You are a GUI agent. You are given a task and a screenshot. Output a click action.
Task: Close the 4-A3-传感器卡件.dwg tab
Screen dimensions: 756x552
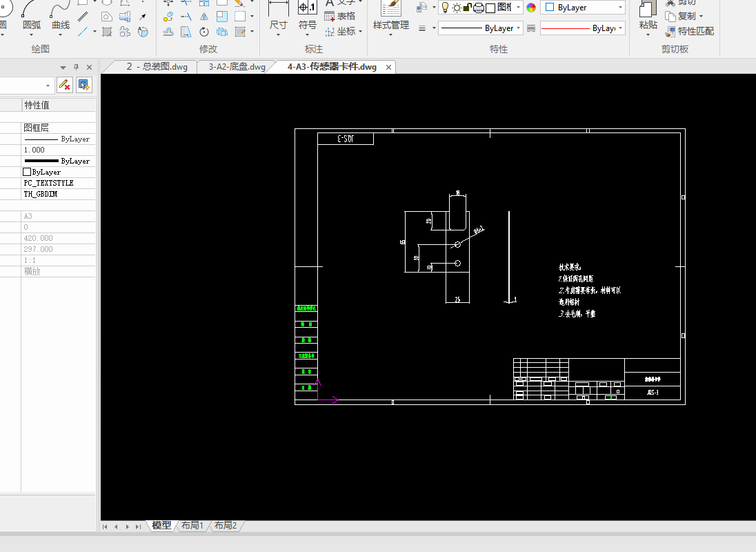[x=388, y=68]
